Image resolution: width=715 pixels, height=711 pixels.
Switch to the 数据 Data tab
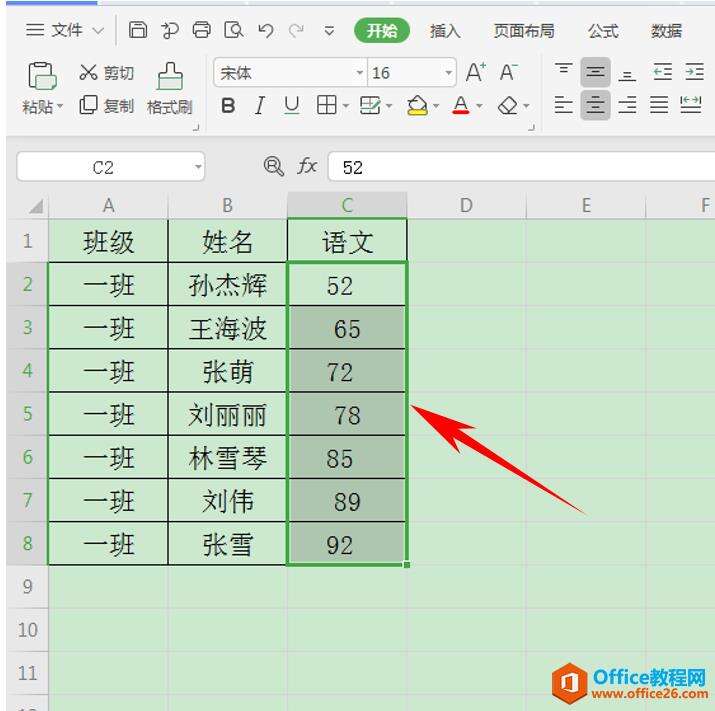666,31
